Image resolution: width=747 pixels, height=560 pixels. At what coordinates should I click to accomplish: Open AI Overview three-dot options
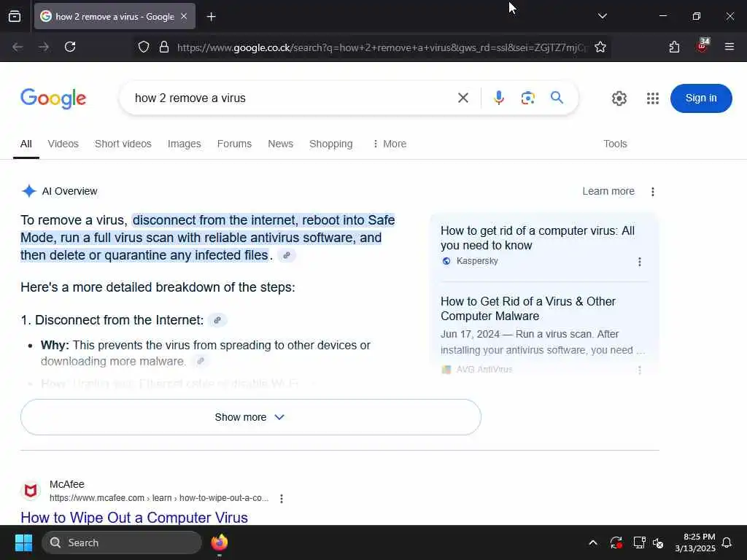click(653, 192)
